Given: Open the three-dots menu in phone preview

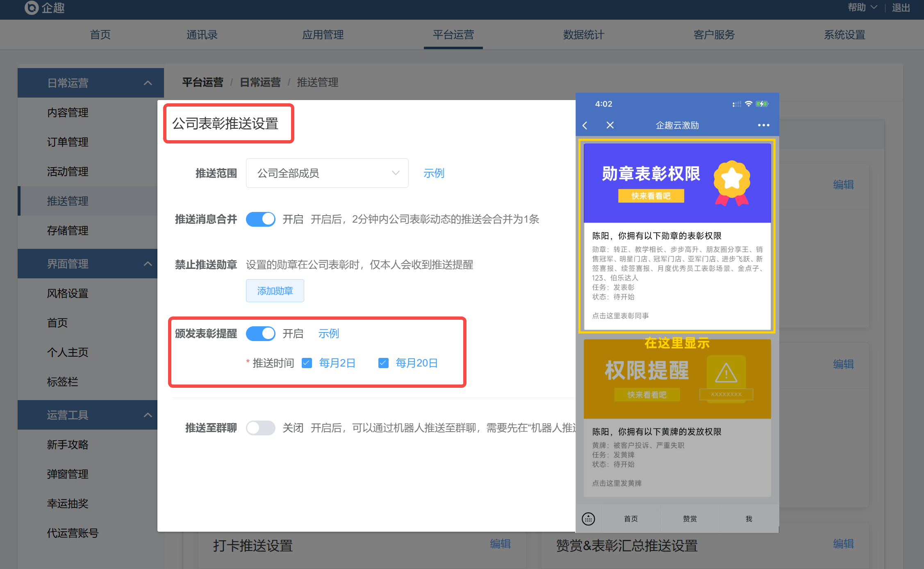Looking at the screenshot, I should click(x=763, y=125).
